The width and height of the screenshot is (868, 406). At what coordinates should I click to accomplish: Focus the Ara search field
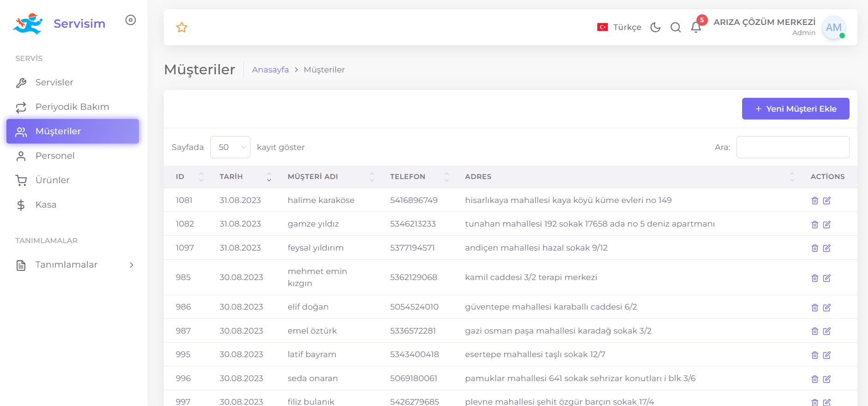(x=793, y=147)
